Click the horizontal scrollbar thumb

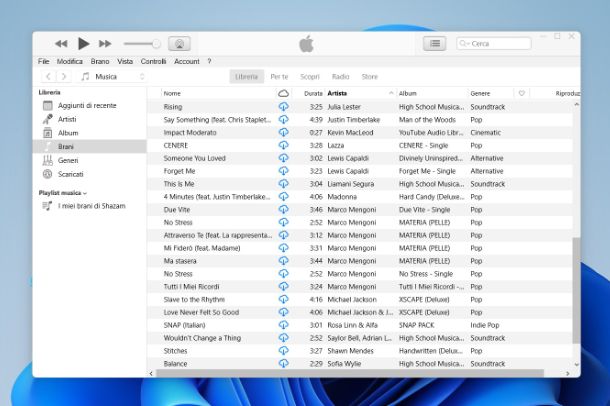click(349, 373)
